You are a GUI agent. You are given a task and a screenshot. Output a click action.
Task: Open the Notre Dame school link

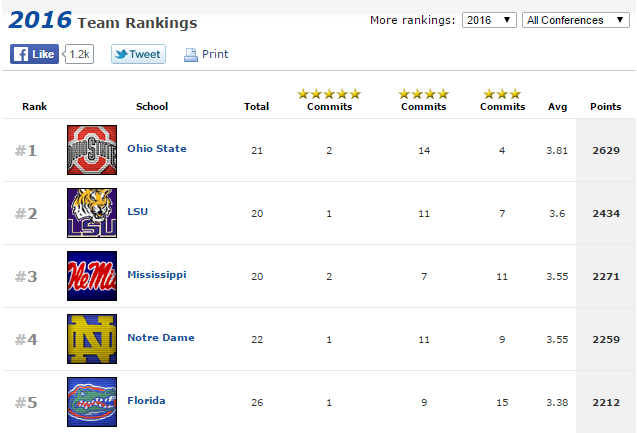click(x=160, y=338)
